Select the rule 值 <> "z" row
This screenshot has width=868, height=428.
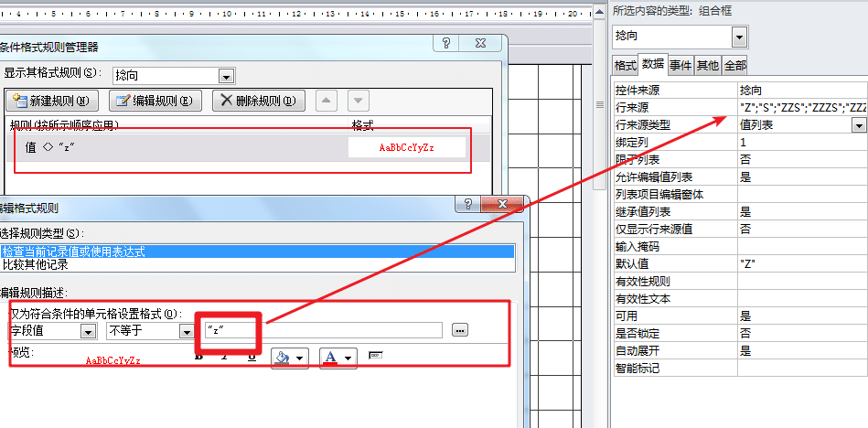(248, 148)
